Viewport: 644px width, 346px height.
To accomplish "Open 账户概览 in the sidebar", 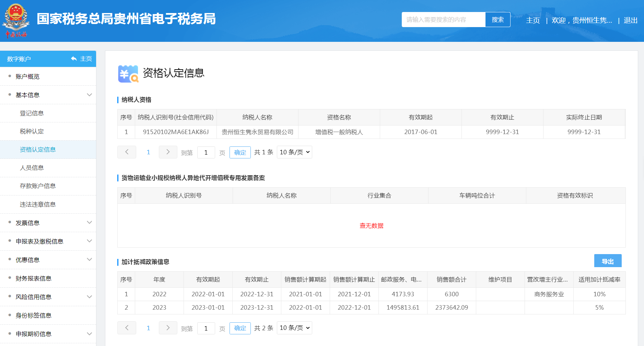I will [27, 76].
